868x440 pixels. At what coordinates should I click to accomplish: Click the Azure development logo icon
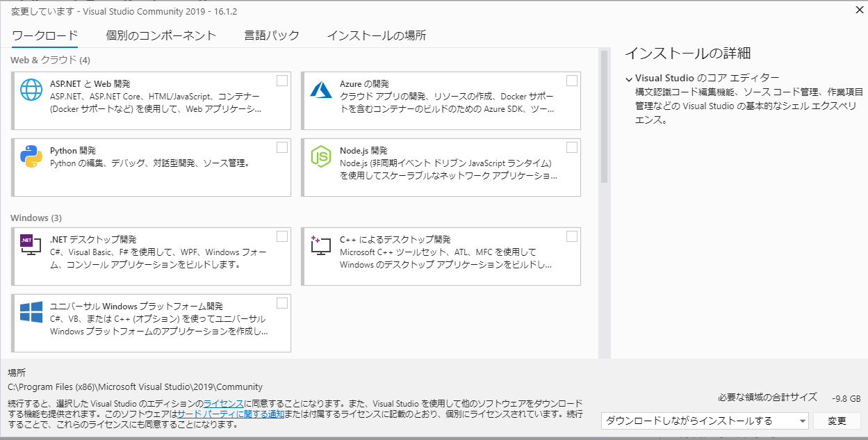coord(321,89)
